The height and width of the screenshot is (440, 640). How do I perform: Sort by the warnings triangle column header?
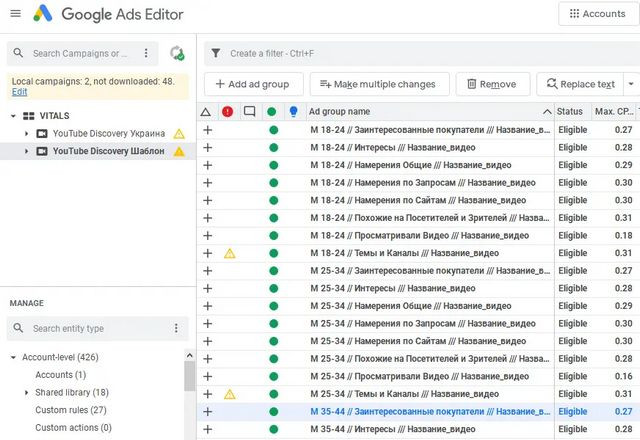tap(206, 112)
